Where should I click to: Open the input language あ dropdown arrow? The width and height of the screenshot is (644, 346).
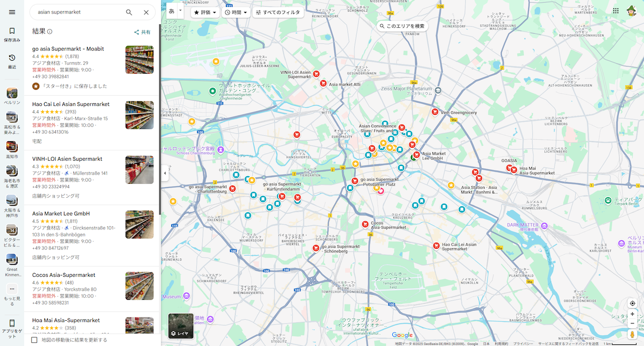click(x=181, y=10)
